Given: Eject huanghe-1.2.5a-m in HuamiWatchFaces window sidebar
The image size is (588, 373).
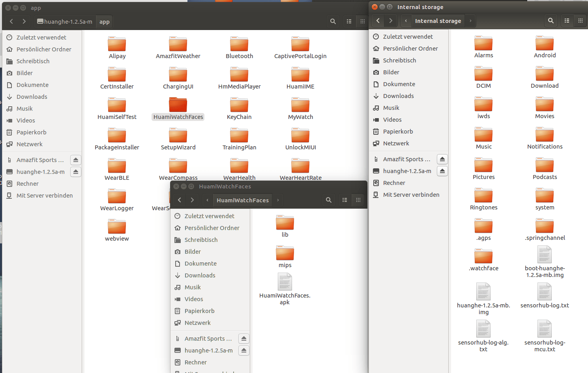Looking at the screenshot, I should click(x=244, y=350).
